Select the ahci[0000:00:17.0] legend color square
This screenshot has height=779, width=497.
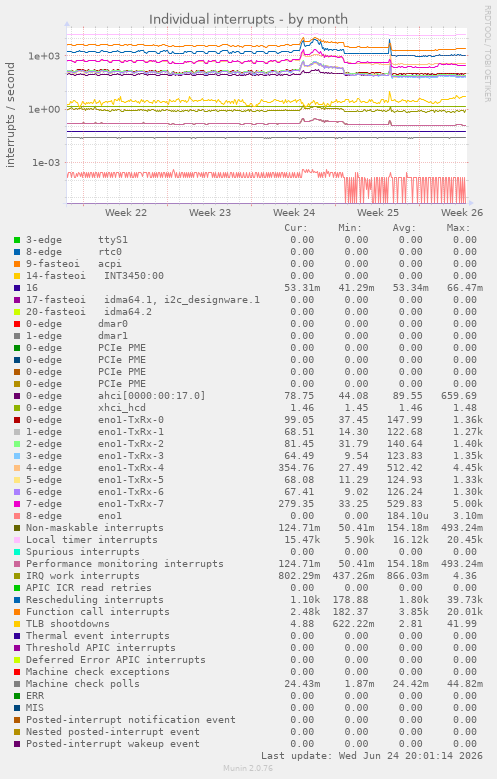(17, 396)
